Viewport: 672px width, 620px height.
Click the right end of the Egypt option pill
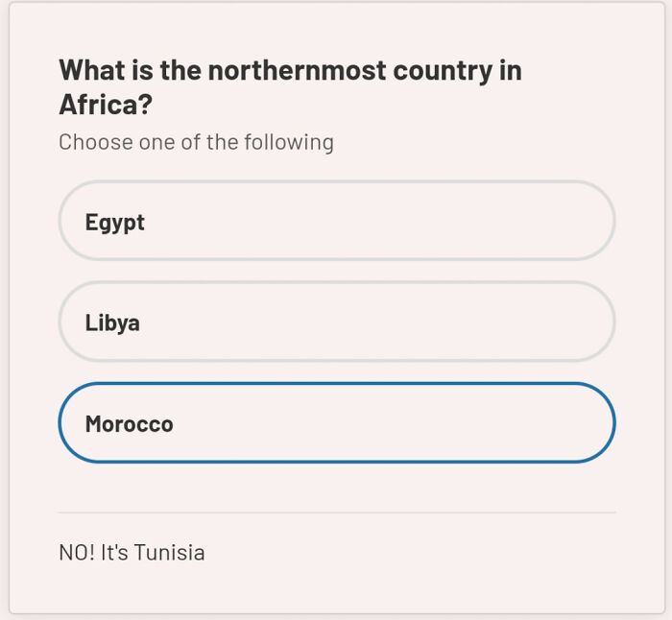[x=586, y=221]
